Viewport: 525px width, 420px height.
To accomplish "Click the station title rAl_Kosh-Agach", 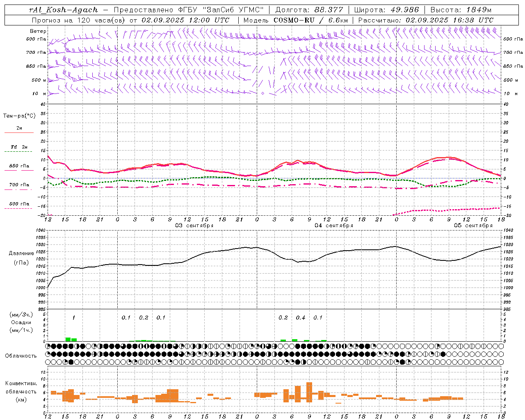I will pos(64,10).
